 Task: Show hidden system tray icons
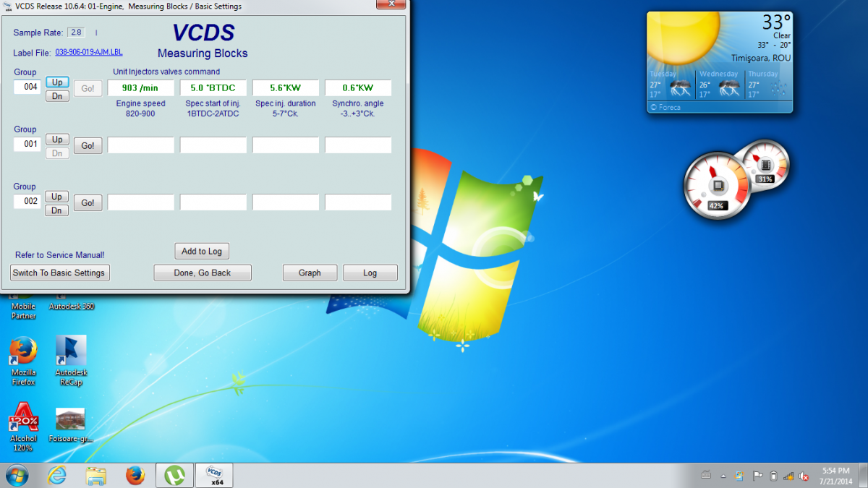coord(723,476)
